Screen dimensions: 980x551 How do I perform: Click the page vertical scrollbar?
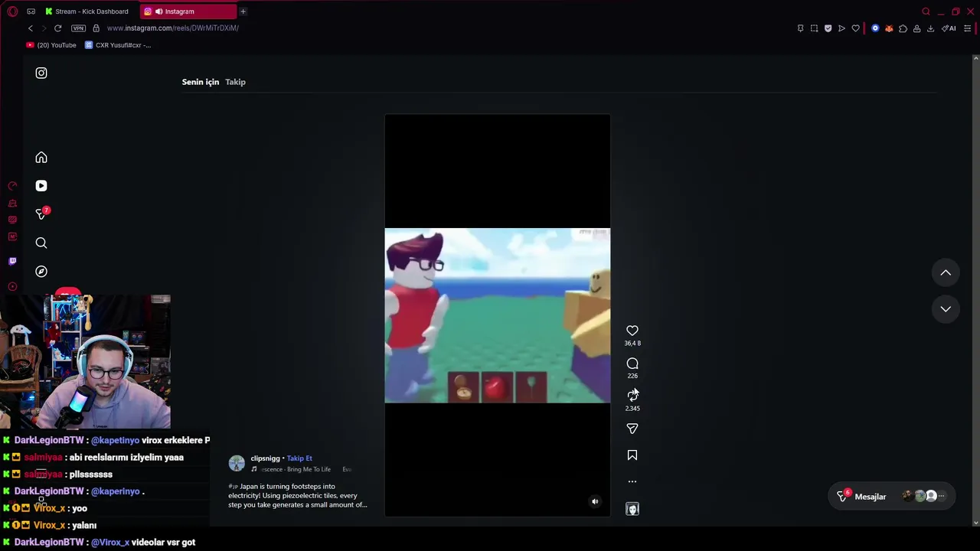[x=975, y=291]
